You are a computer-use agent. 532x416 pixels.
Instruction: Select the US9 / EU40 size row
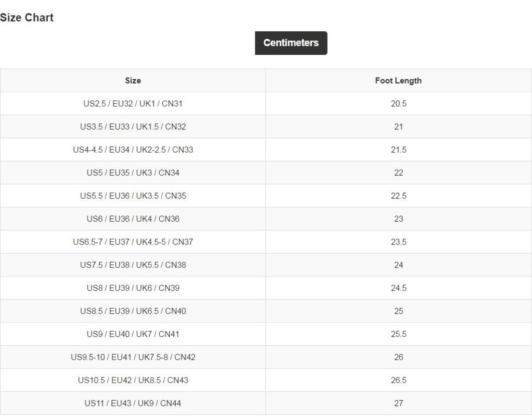pos(133,334)
